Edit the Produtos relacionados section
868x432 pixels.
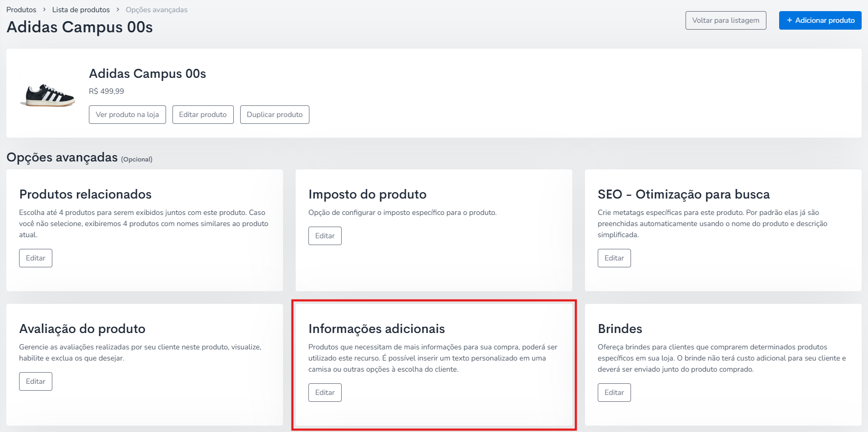tap(35, 258)
